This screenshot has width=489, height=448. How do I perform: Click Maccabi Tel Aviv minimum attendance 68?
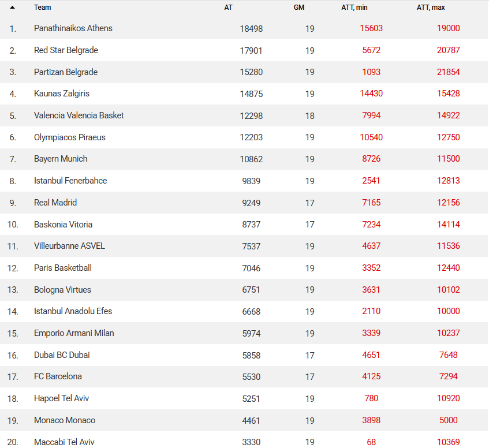pyautogui.click(x=371, y=442)
